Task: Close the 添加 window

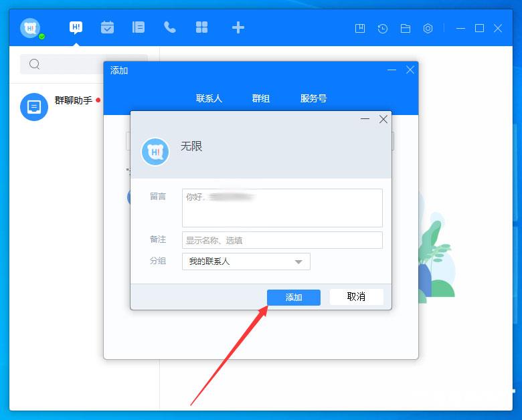Action: 410,70
